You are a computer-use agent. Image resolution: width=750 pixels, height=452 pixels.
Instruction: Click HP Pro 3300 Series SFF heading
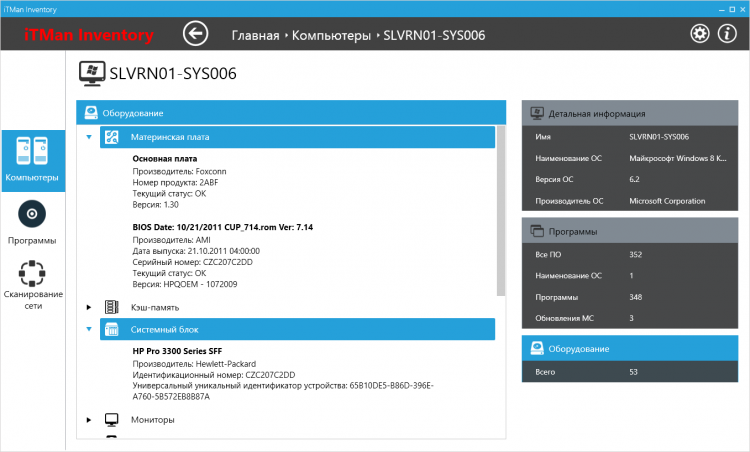pyautogui.click(x=177, y=351)
